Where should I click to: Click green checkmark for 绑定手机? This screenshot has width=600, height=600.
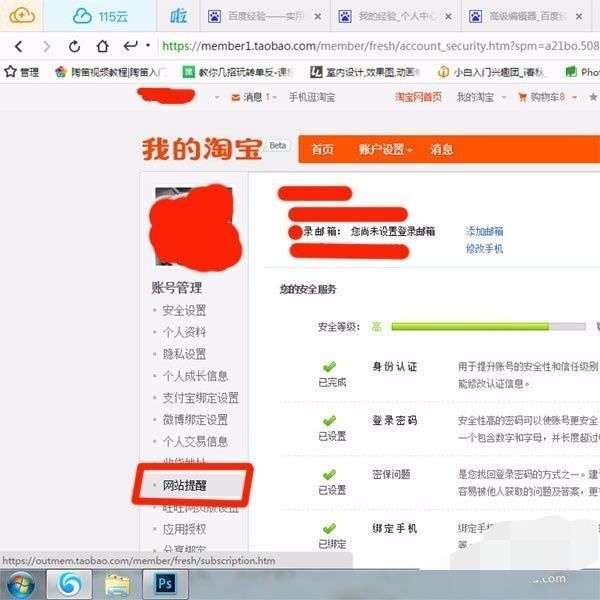coord(329,528)
